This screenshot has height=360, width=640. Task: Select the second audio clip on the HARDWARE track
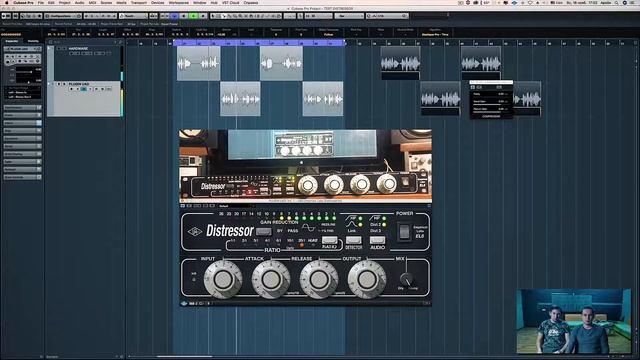(x=281, y=63)
